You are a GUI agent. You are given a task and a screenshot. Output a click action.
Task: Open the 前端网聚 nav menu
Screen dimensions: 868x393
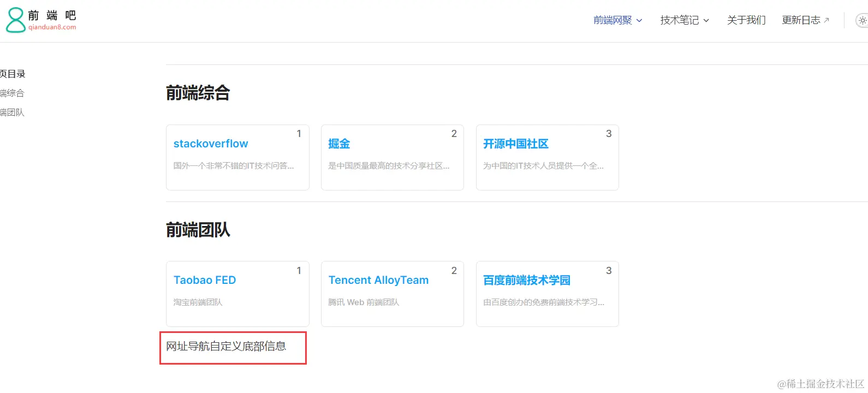point(617,20)
